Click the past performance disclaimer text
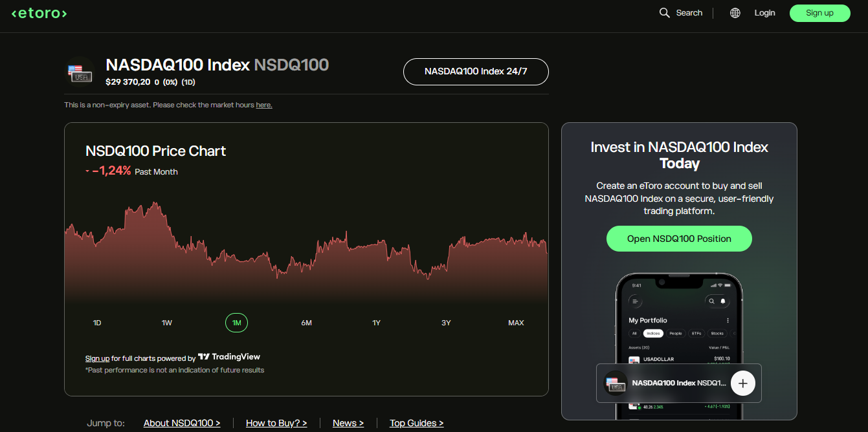Viewport: 868px width, 432px height. click(175, 370)
